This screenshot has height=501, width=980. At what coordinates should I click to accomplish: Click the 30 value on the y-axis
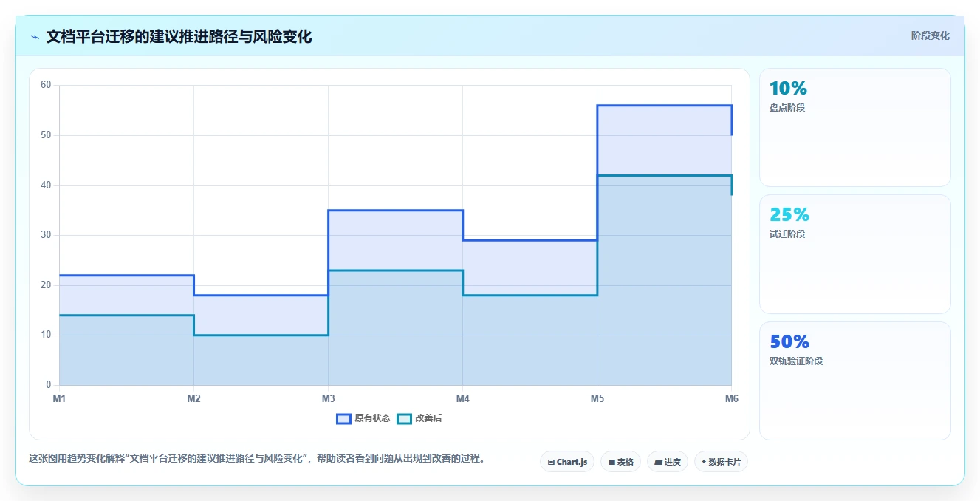[46, 235]
